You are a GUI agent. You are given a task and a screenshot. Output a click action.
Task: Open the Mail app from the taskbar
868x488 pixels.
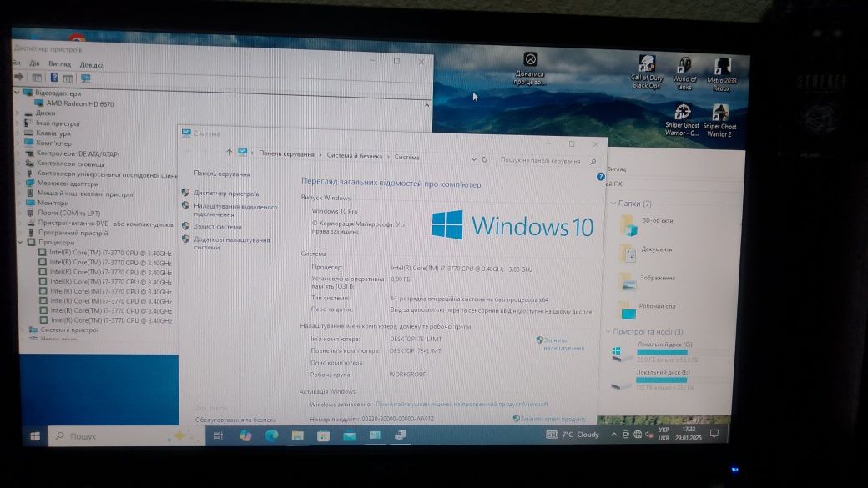pyautogui.click(x=350, y=436)
